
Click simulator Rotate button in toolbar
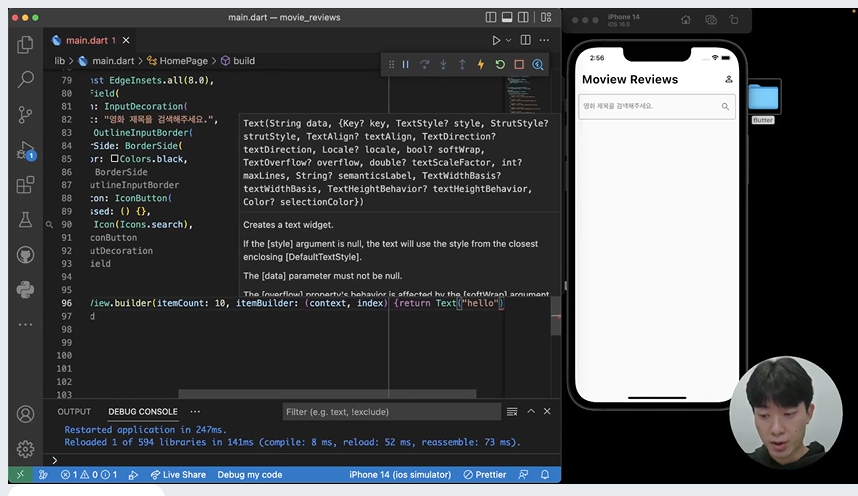tap(734, 20)
